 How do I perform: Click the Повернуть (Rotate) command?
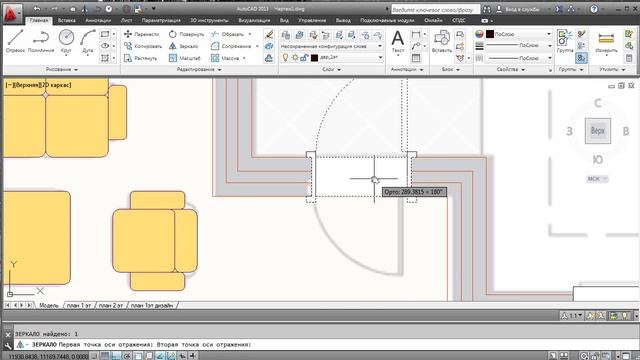186,34
